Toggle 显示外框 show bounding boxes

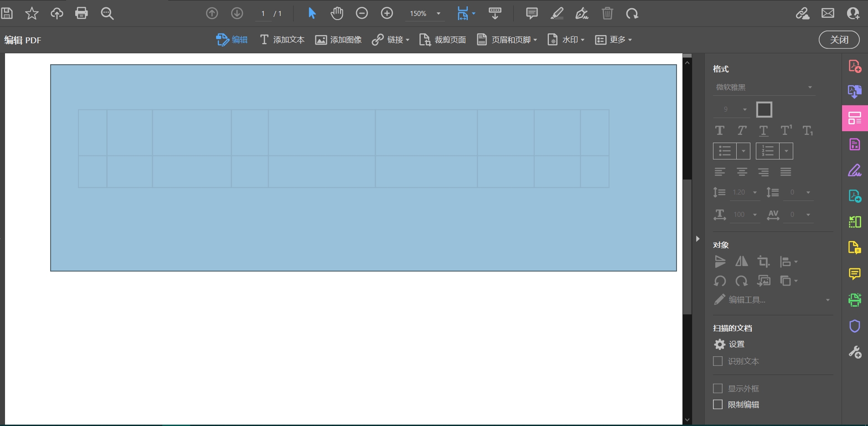pos(718,388)
